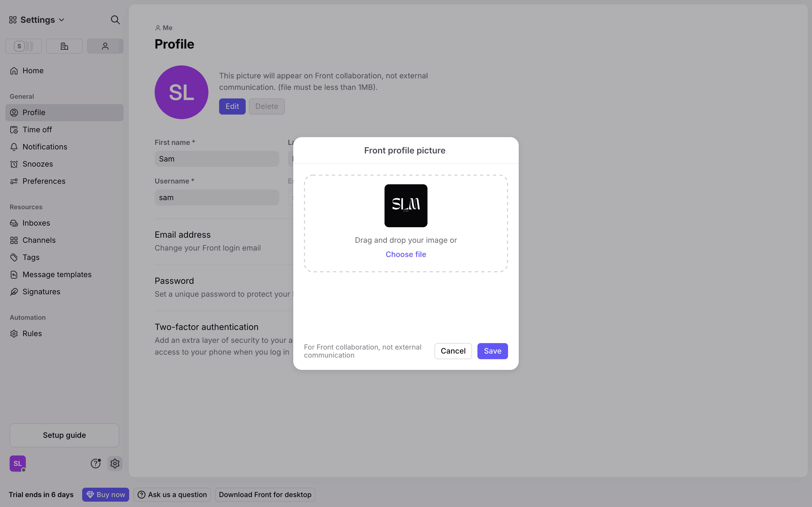
Task: Save the new profile picture
Action: [x=492, y=351]
